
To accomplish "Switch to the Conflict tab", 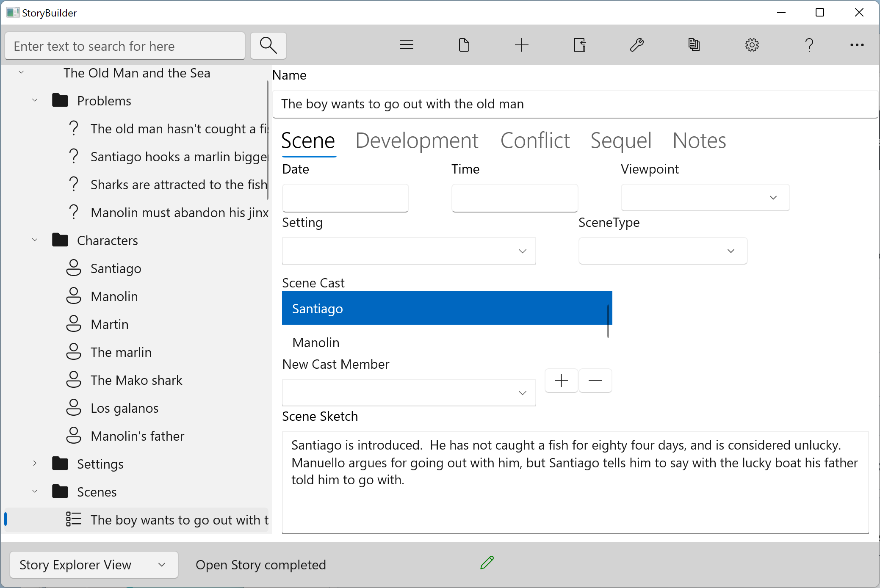I will (535, 141).
